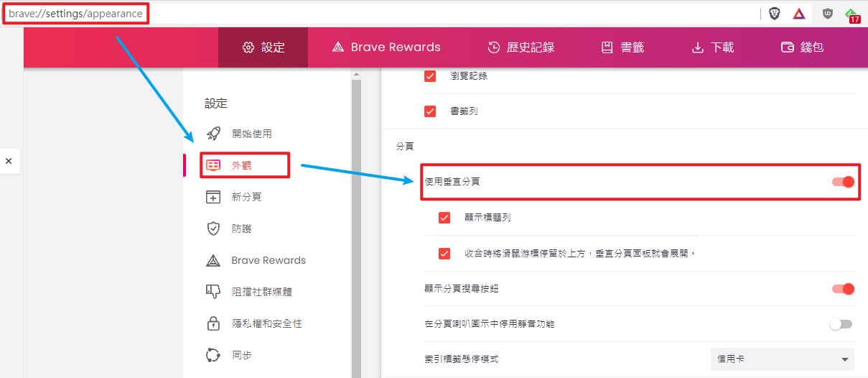Switch to the 錢包 tab

tap(802, 47)
